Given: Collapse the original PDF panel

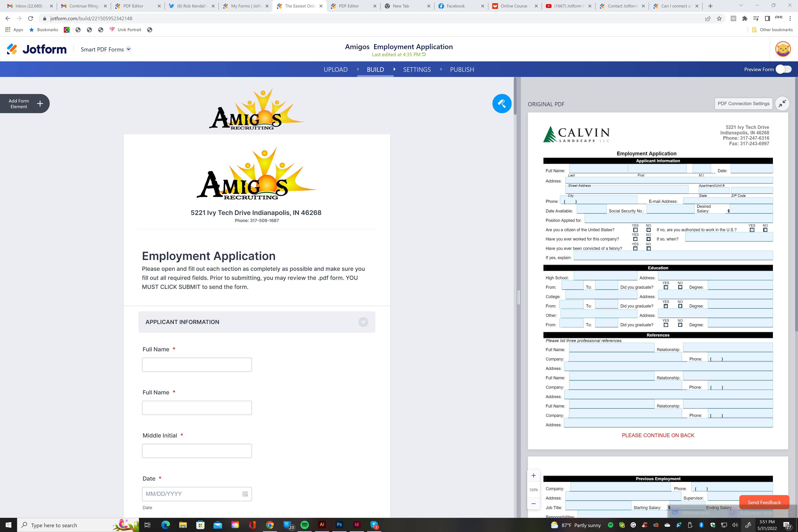Looking at the screenshot, I should [782, 104].
